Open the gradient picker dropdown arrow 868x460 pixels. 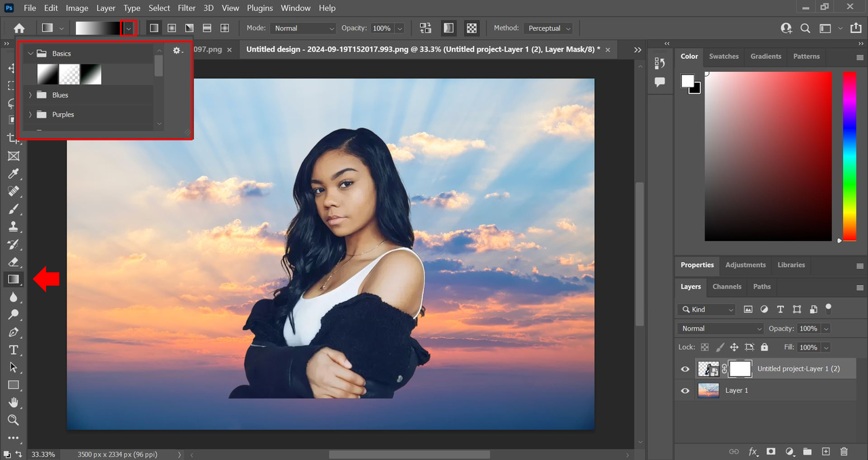pos(128,28)
